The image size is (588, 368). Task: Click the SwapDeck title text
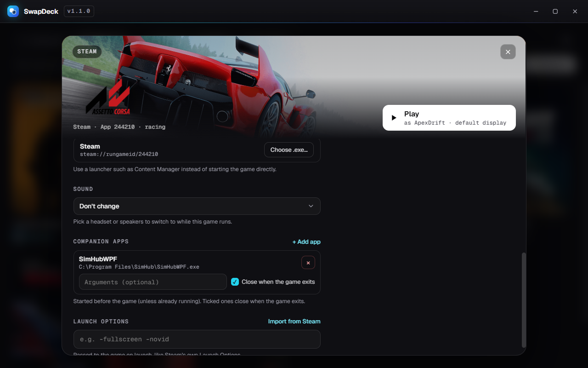click(41, 11)
